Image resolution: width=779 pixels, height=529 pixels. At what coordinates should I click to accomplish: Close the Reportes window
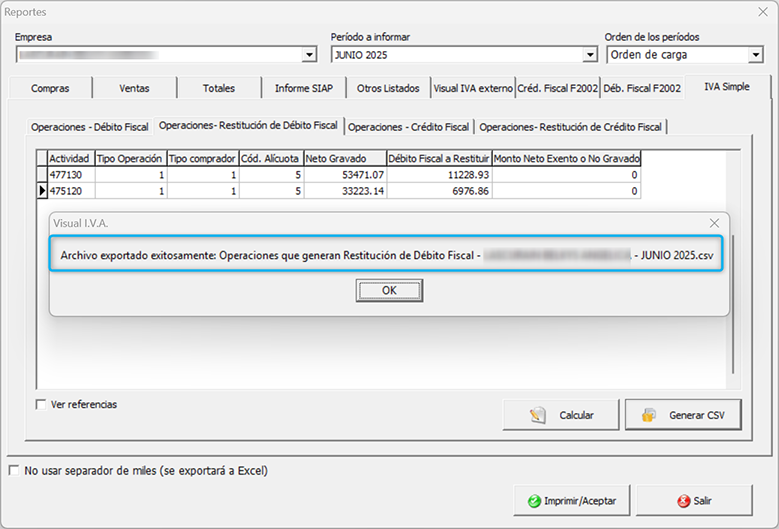[x=757, y=12]
